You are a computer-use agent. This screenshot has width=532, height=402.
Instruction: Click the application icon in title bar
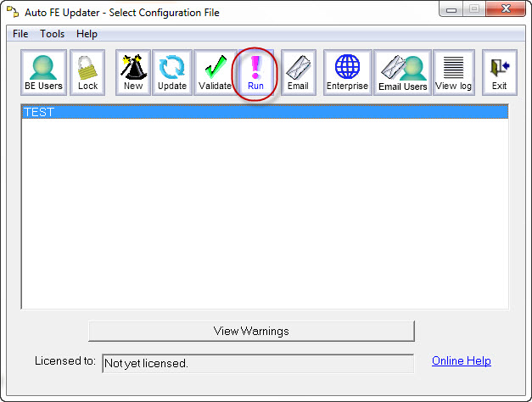tap(13, 12)
